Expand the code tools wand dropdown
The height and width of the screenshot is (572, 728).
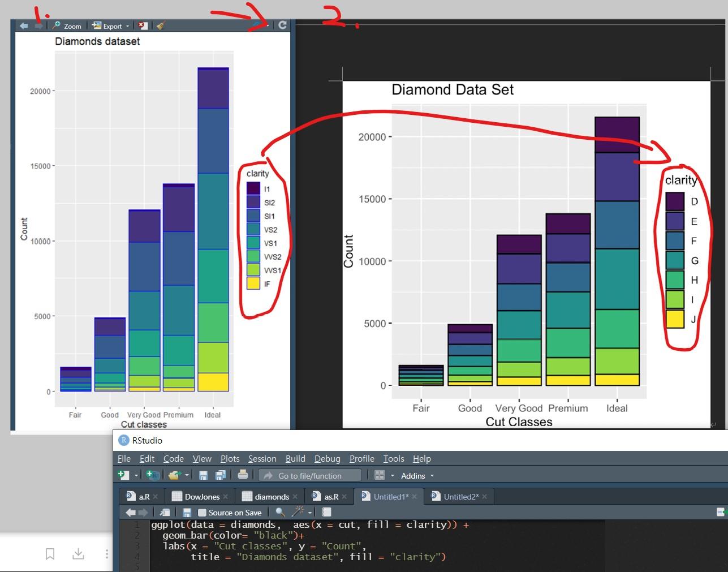309,512
